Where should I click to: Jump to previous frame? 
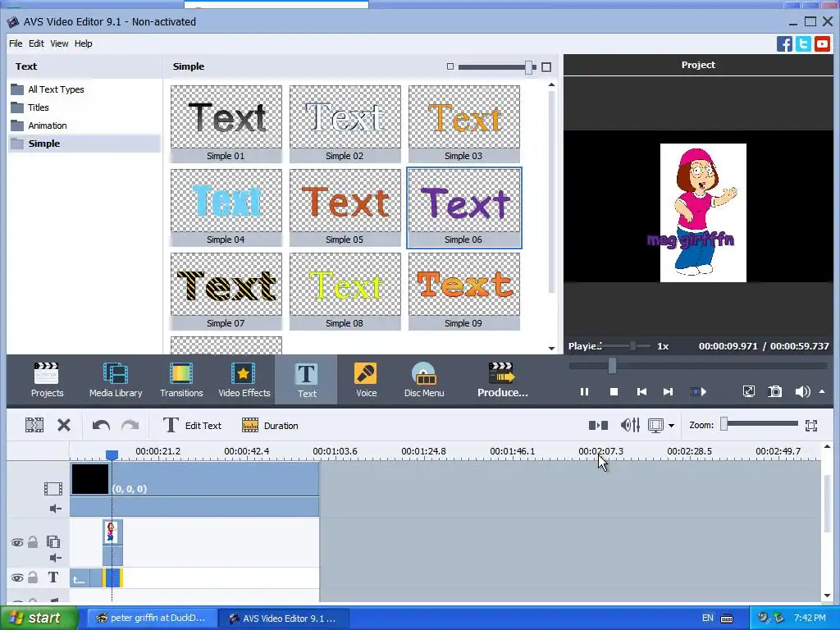pyautogui.click(x=641, y=391)
